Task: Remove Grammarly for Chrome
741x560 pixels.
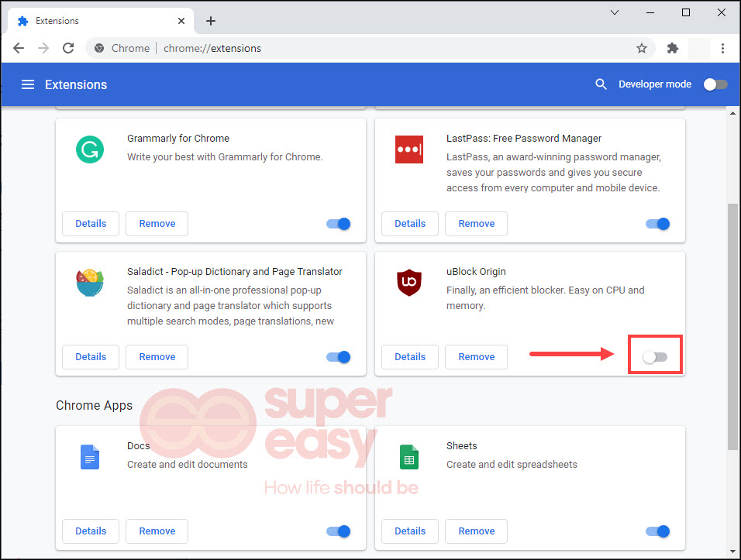Action: click(157, 224)
